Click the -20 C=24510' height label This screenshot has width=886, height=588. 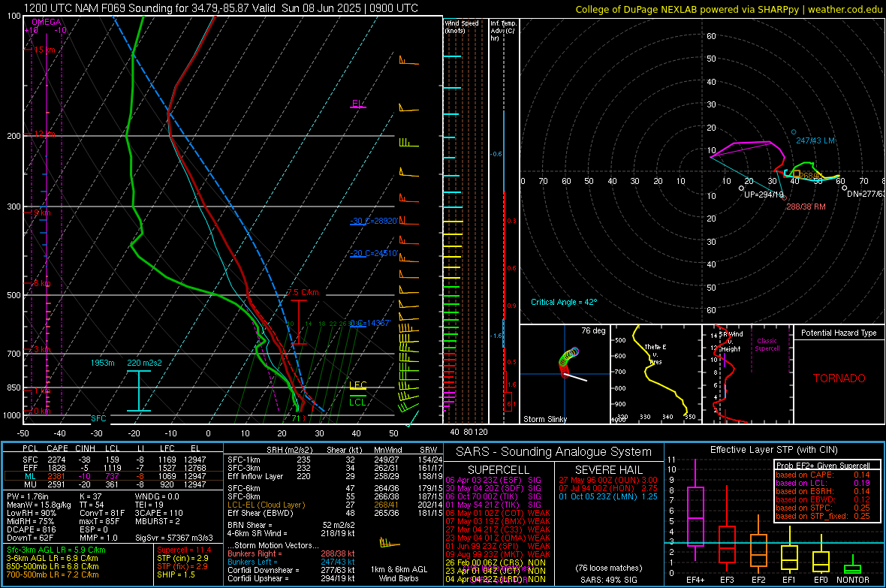374,253
